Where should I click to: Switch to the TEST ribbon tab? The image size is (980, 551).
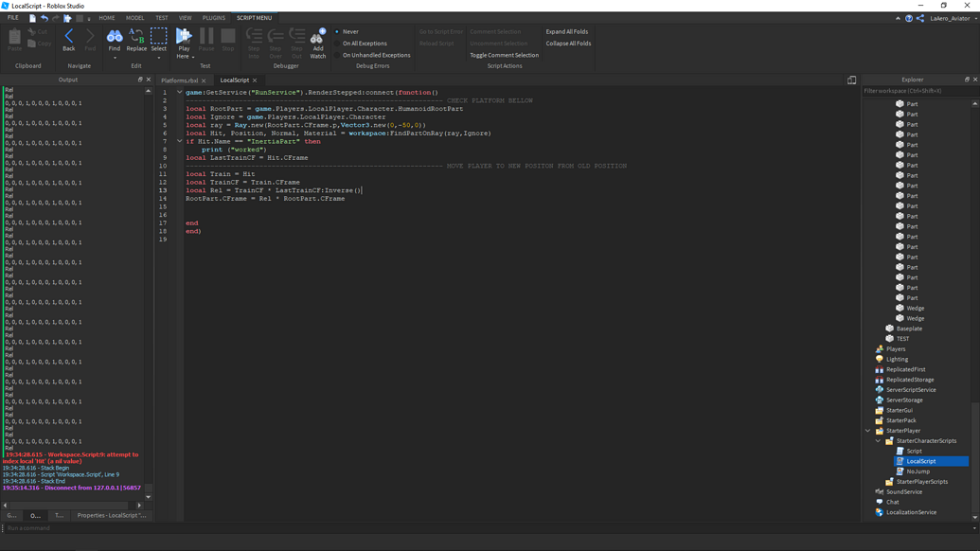pos(162,17)
